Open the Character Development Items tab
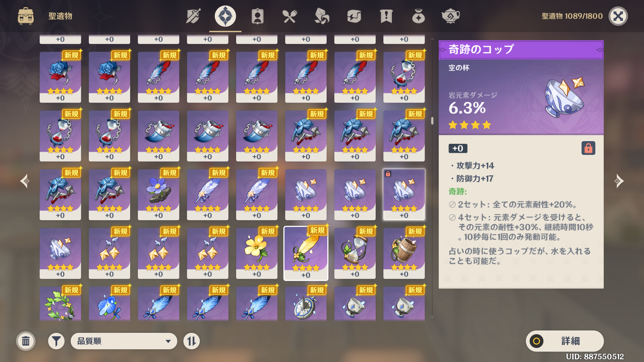 (257, 16)
